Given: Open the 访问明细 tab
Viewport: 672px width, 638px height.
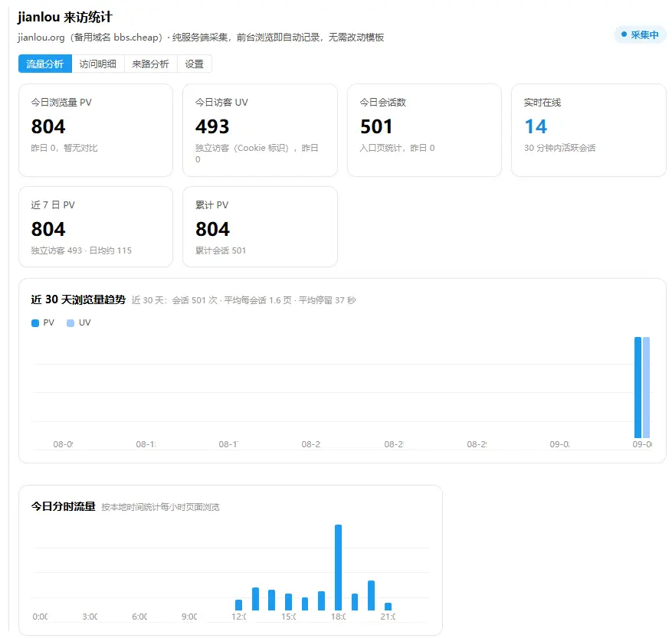Looking at the screenshot, I should (98, 64).
